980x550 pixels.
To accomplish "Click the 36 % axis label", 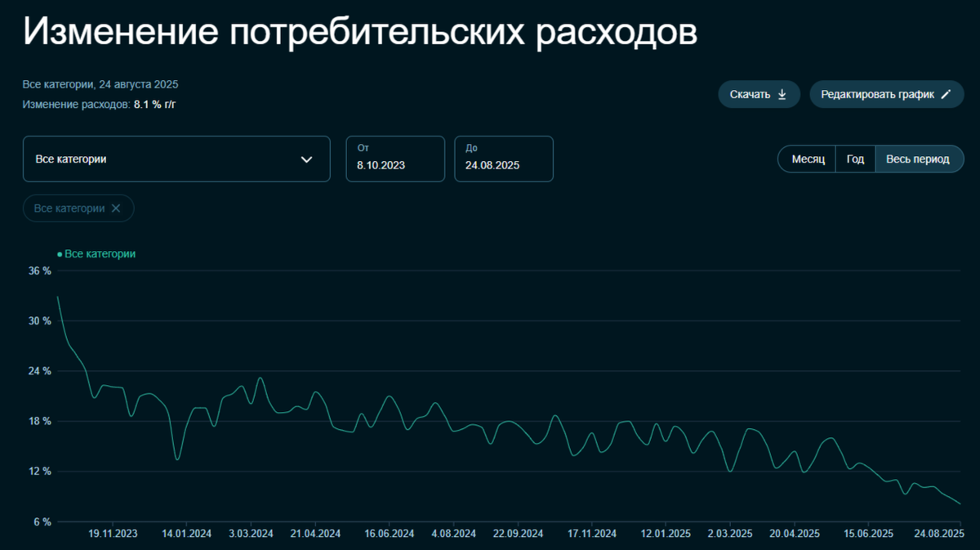I will (40, 271).
